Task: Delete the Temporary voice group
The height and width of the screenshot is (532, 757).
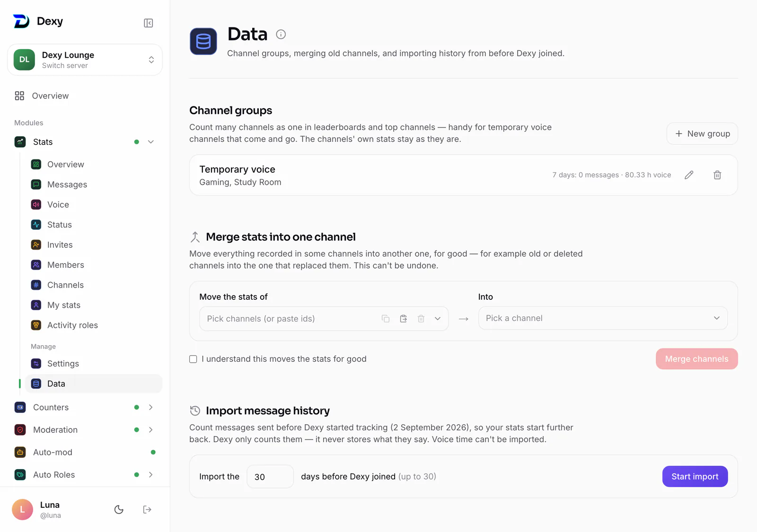Action: (x=717, y=175)
